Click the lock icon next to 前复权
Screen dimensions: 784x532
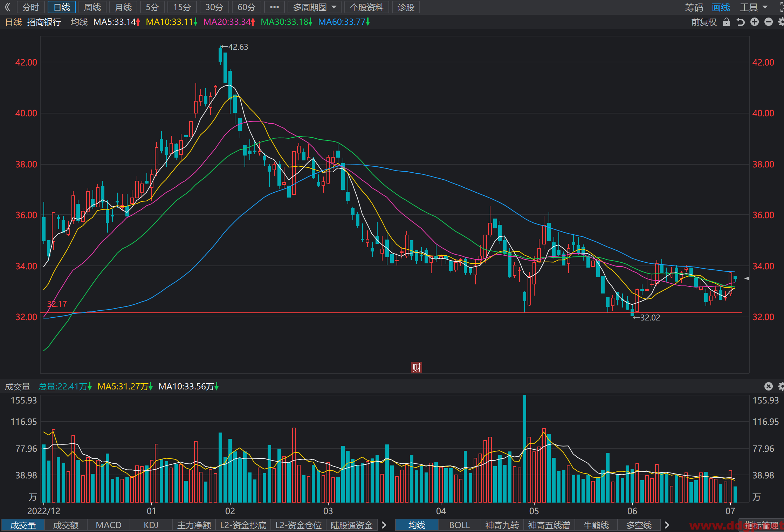(727, 22)
